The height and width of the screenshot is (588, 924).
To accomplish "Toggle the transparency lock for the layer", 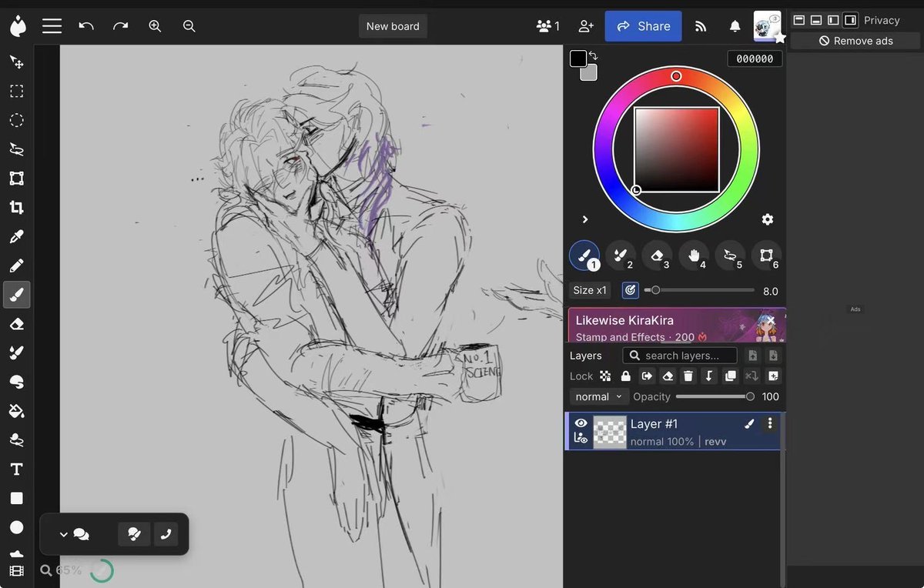I will coord(605,376).
